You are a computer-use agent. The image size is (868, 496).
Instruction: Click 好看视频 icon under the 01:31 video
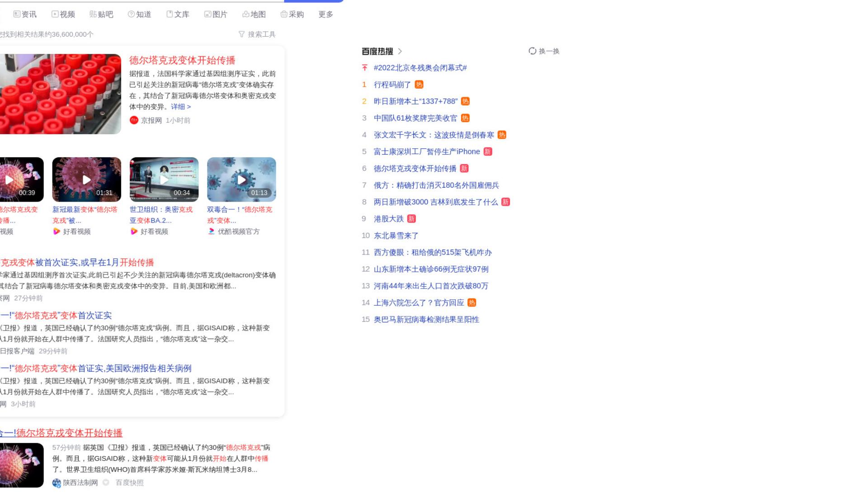[x=57, y=231]
